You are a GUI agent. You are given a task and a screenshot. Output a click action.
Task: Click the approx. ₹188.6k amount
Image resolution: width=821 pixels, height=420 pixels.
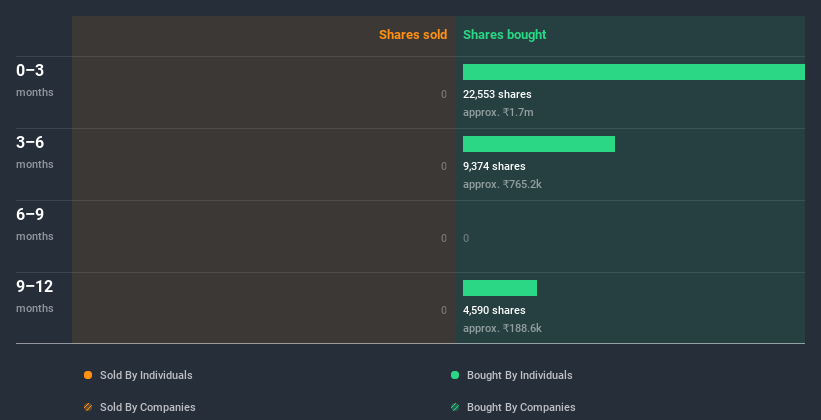click(502, 329)
